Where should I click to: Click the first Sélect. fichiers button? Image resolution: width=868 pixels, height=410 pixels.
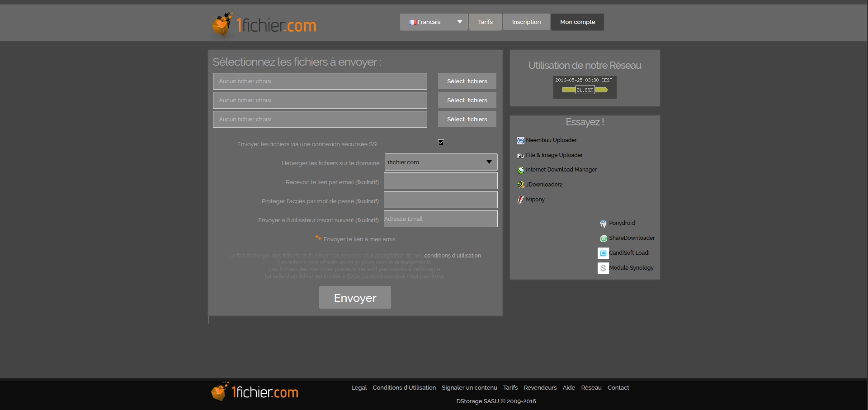467,81
